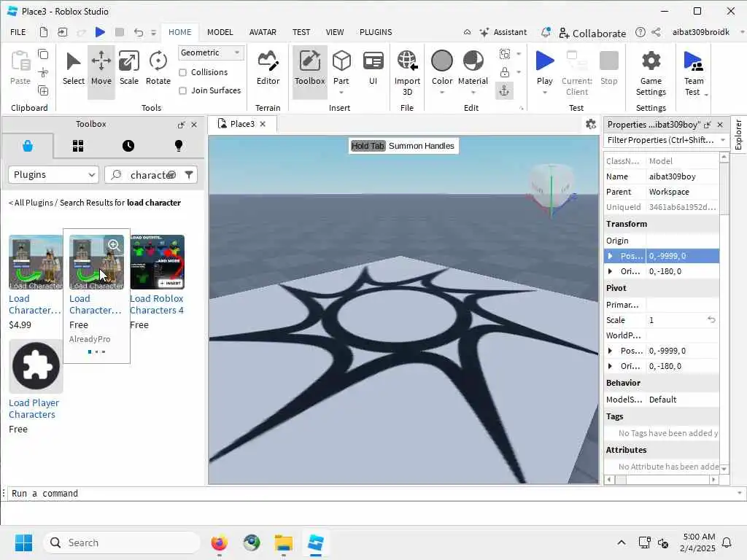747x560 pixels.
Task: Expand WorldPivot Orientation 0, -180, 0 row
Action: (611, 366)
